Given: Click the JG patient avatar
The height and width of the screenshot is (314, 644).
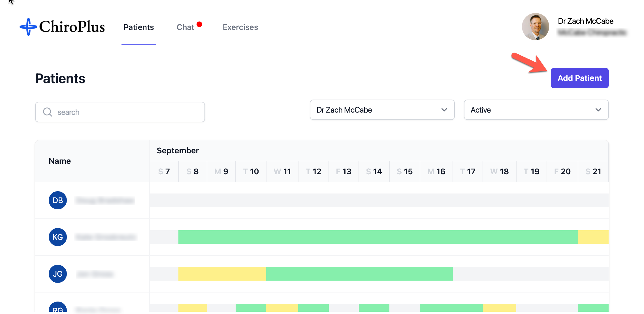Looking at the screenshot, I should coord(58,274).
